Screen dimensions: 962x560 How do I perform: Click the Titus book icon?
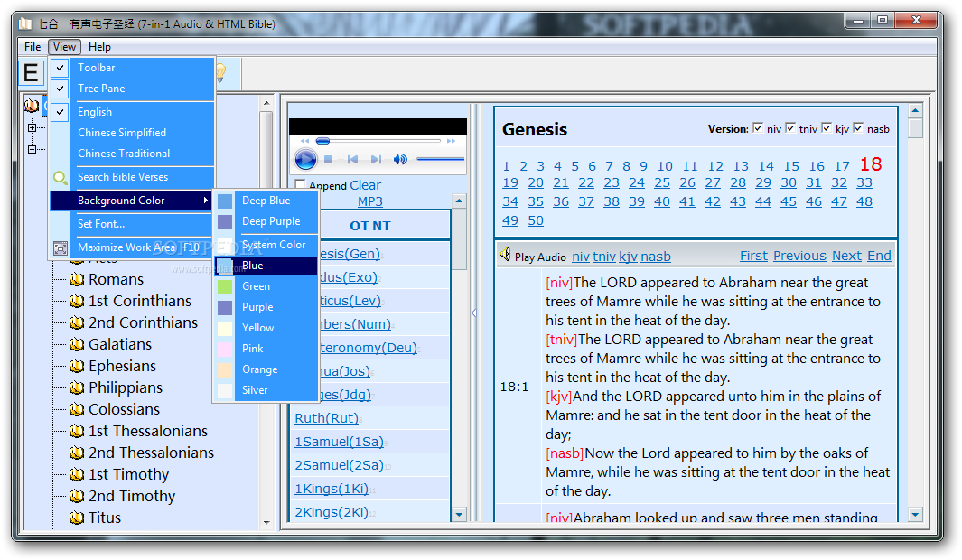click(77, 518)
